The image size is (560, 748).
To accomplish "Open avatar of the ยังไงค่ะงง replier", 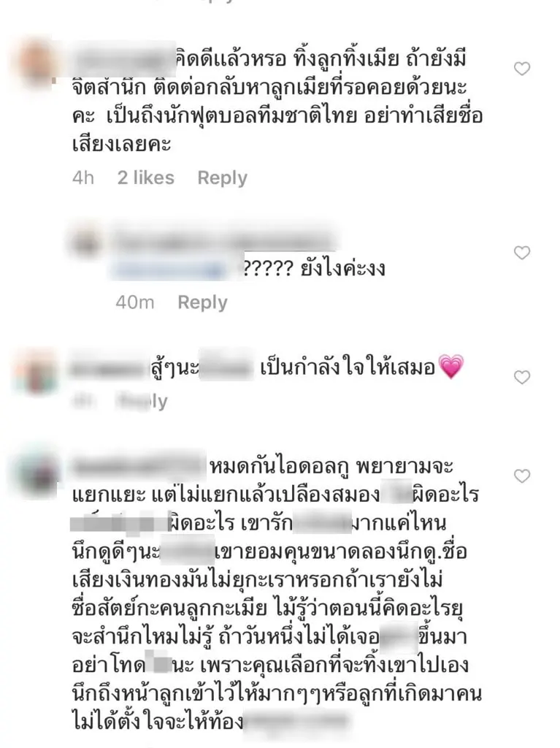I will pyautogui.click(x=88, y=243).
